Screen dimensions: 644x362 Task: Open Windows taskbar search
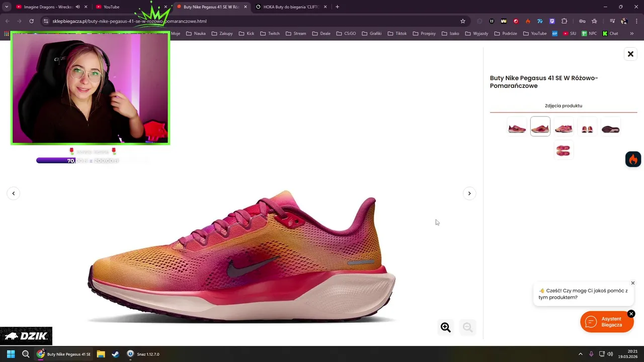point(26,354)
